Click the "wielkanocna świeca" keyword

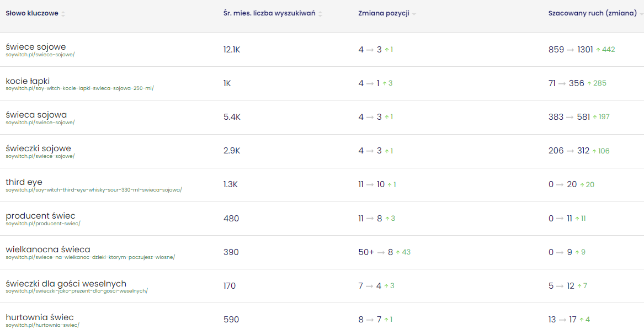pyautogui.click(x=47, y=249)
